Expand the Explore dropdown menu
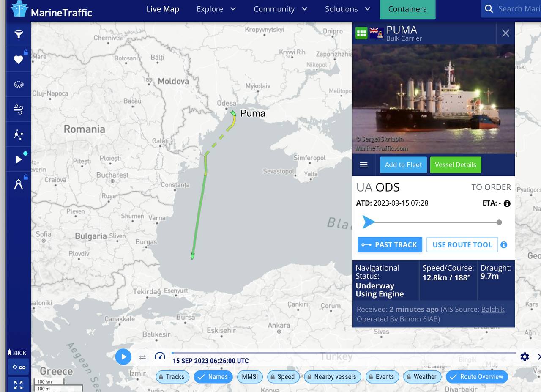The width and height of the screenshot is (541, 392). pyautogui.click(x=216, y=9)
